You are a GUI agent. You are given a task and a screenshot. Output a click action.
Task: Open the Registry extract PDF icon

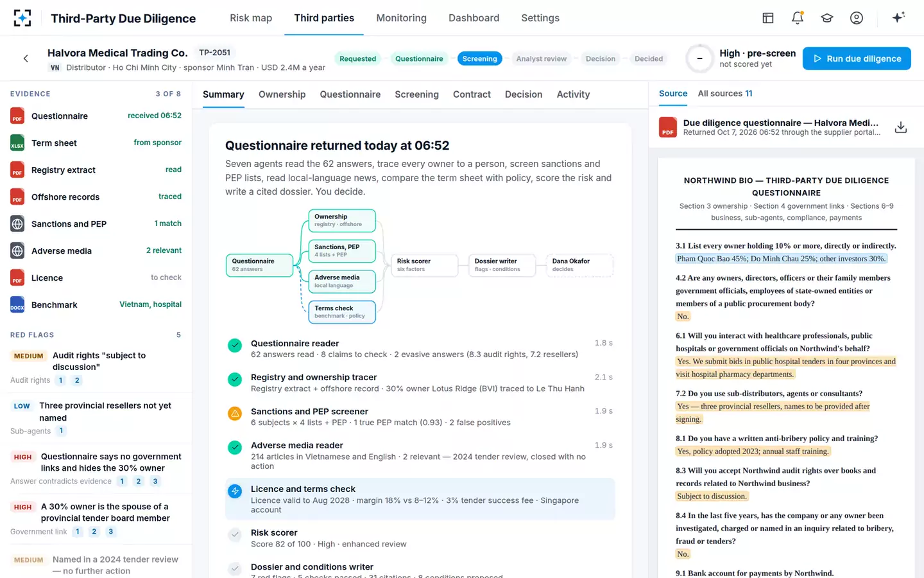point(17,170)
